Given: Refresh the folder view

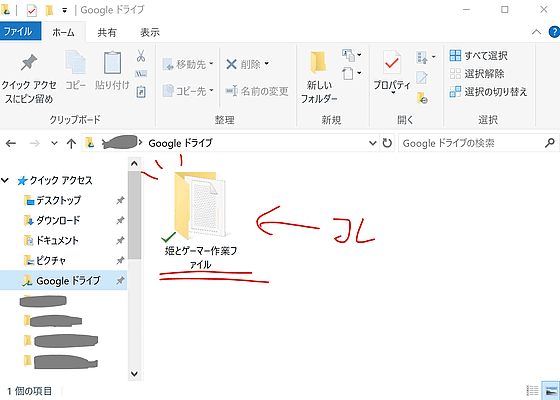Looking at the screenshot, I should [387, 143].
